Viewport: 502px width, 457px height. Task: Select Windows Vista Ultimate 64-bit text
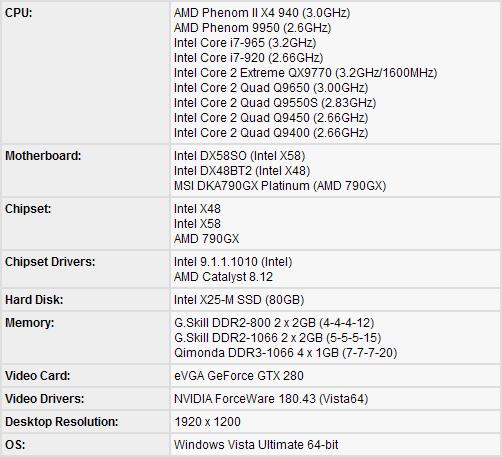(256, 445)
